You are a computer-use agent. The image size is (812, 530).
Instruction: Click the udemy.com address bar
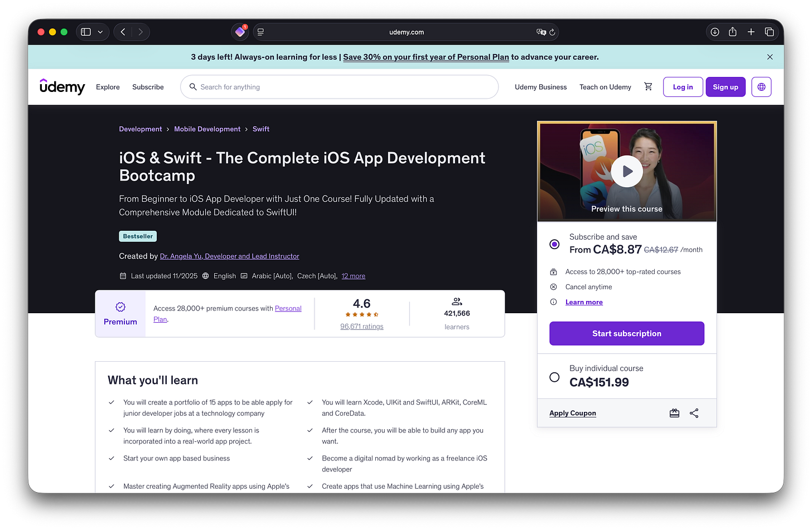[x=406, y=32]
